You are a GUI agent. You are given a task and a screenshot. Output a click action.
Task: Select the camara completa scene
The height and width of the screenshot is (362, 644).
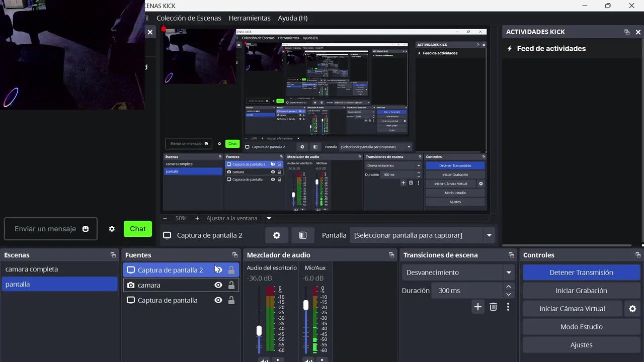pos(59,269)
